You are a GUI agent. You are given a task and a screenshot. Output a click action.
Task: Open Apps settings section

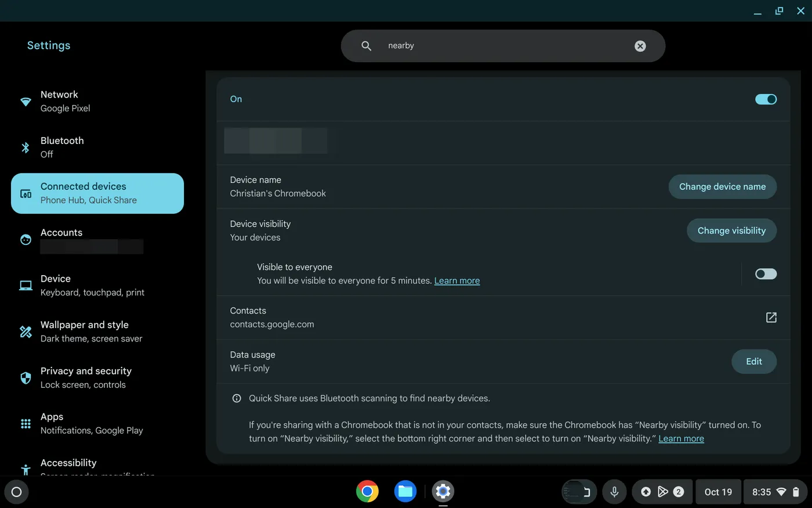click(x=97, y=424)
